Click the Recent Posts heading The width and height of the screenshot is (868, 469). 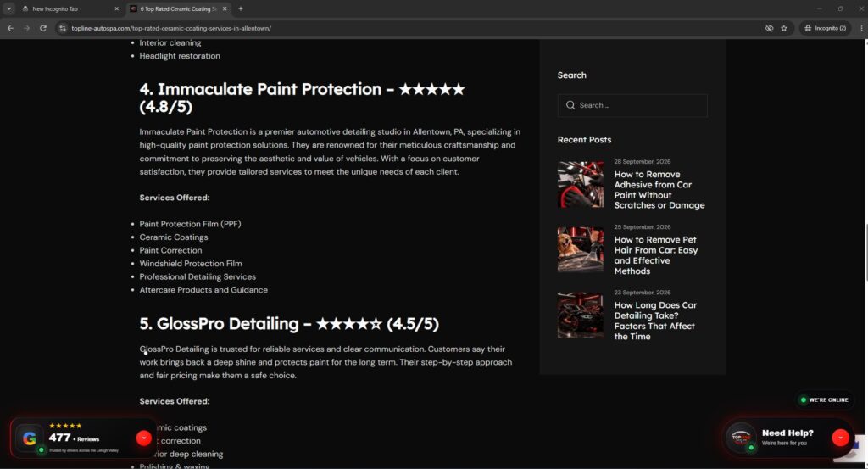pos(584,140)
